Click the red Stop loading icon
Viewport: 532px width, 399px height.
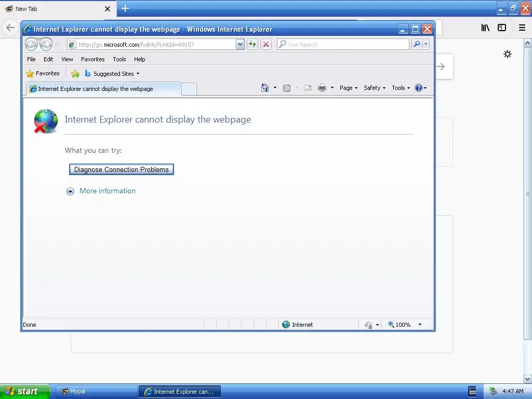click(266, 44)
